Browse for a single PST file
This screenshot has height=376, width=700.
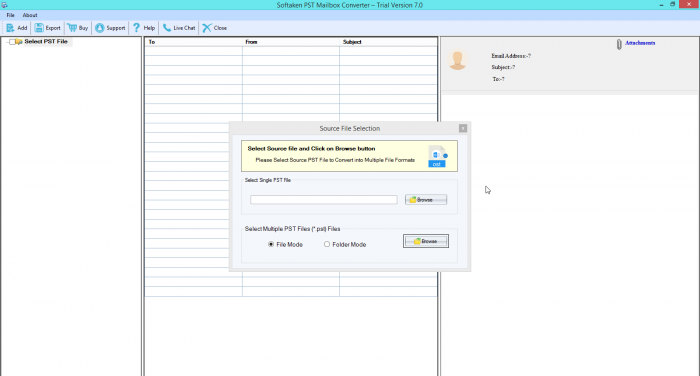(x=425, y=200)
